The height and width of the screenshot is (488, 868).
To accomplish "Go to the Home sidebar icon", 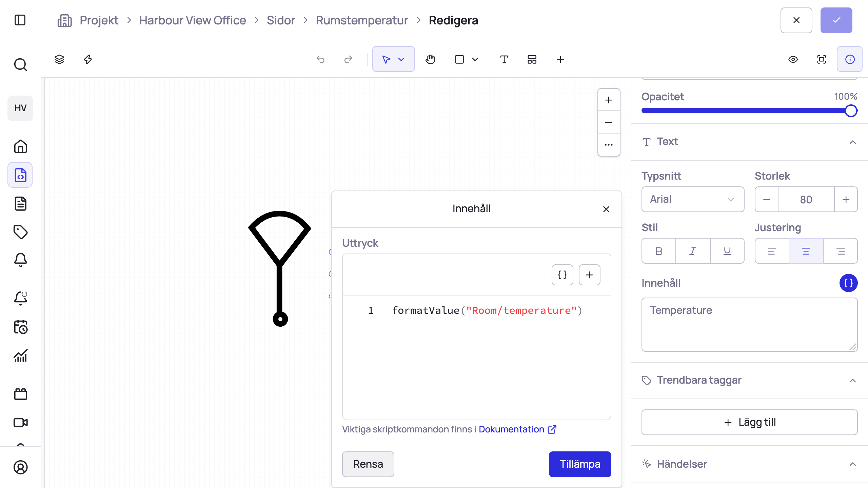I will 20,146.
